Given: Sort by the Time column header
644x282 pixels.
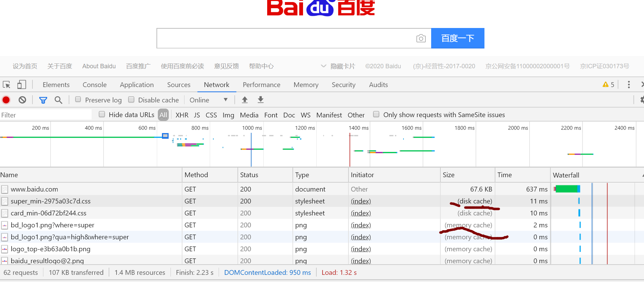Looking at the screenshot, I should 522,175.
